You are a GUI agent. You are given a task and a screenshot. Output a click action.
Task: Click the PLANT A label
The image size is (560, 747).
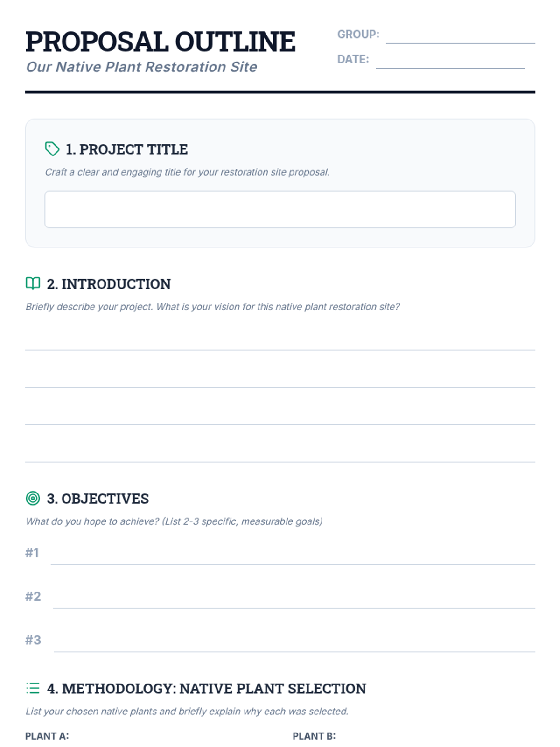tap(47, 736)
